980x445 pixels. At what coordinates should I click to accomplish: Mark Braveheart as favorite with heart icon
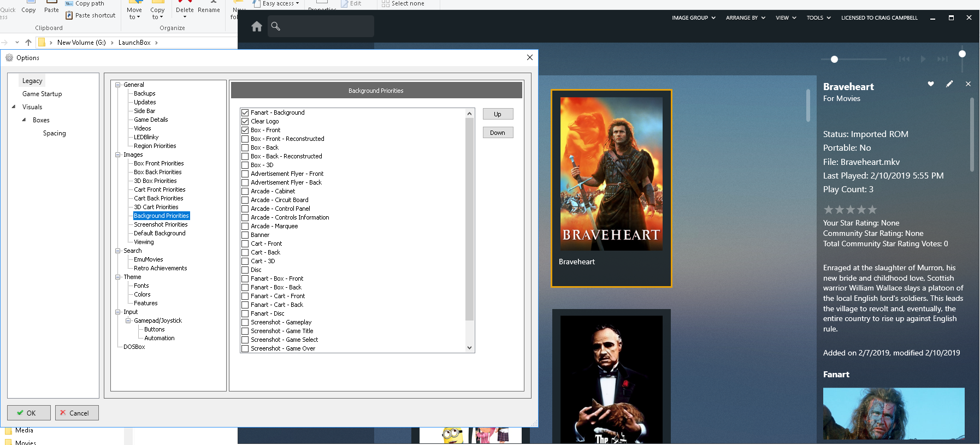[x=931, y=84]
